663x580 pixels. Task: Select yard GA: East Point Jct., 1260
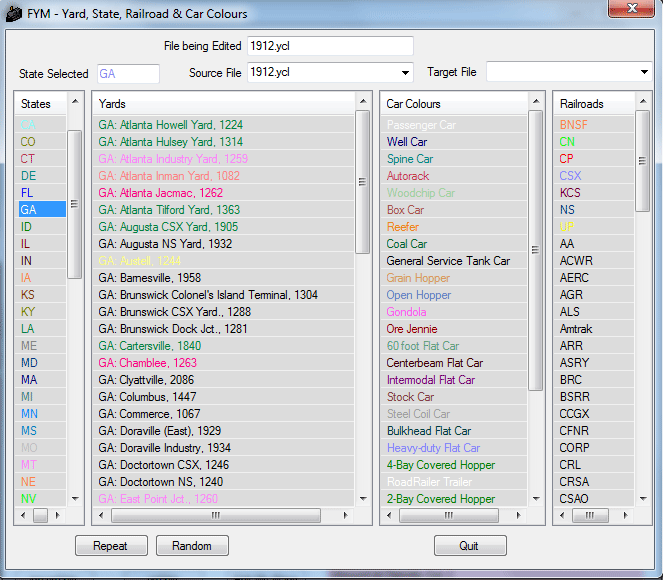click(223, 498)
